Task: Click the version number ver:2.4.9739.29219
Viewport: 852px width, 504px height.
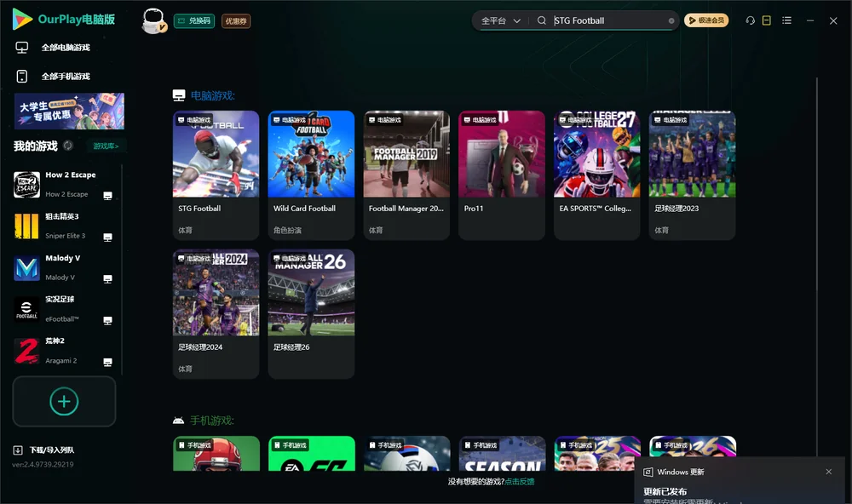Action: pyautogui.click(x=43, y=464)
